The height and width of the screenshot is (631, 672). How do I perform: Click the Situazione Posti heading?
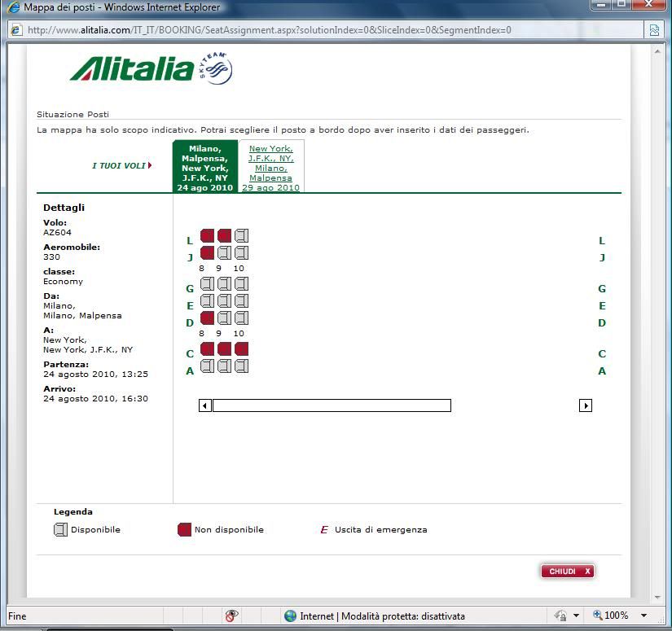pyautogui.click(x=72, y=114)
